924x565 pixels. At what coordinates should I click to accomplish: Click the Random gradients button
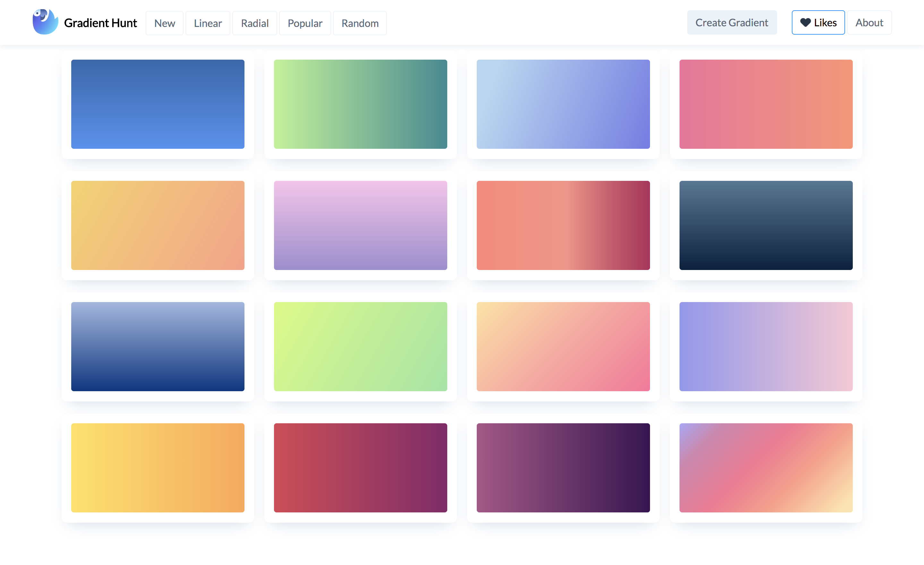point(360,22)
